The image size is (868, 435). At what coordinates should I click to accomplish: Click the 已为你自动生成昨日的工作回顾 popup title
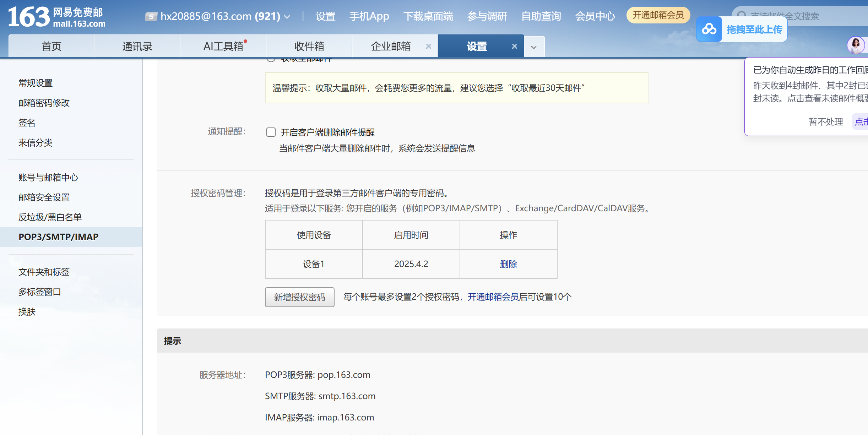(x=810, y=70)
